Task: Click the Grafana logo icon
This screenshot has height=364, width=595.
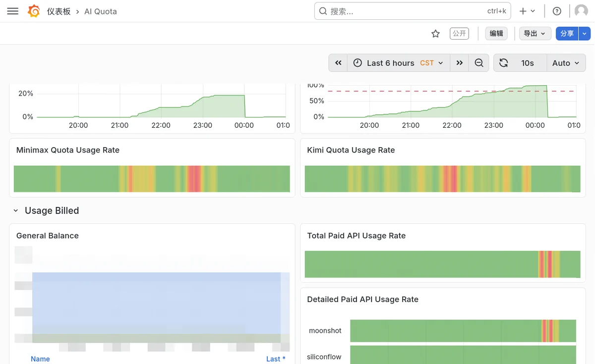Action: coord(34,11)
